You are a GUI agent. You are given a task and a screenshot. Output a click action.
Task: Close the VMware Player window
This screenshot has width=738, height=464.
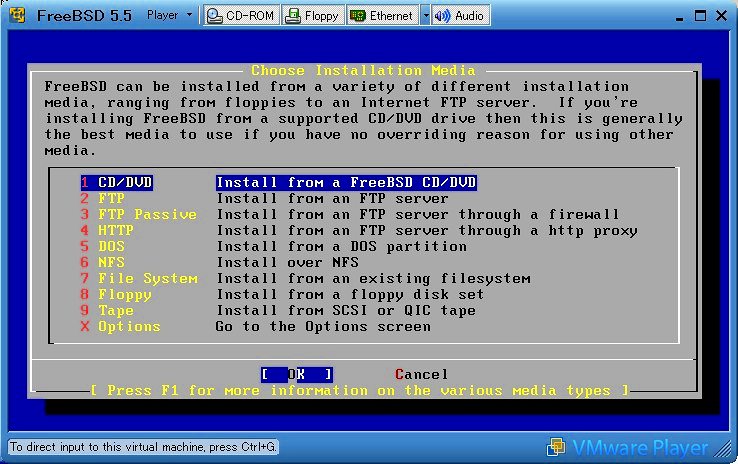click(x=720, y=15)
